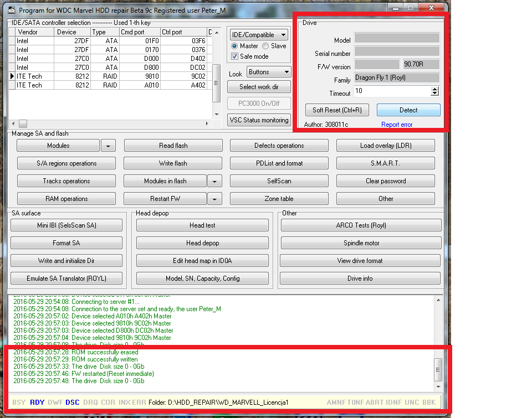This screenshot has height=418, width=532.
Task: Click the Drive info button
Action: [360, 278]
